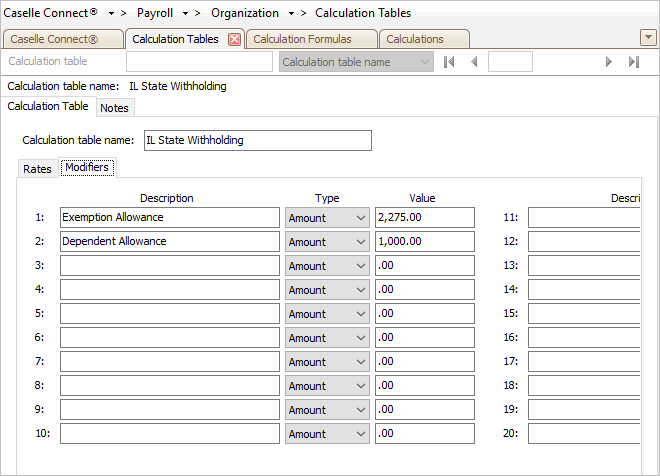Go to first calculation table record
The width and height of the screenshot is (660, 476).
click(449, 62)
